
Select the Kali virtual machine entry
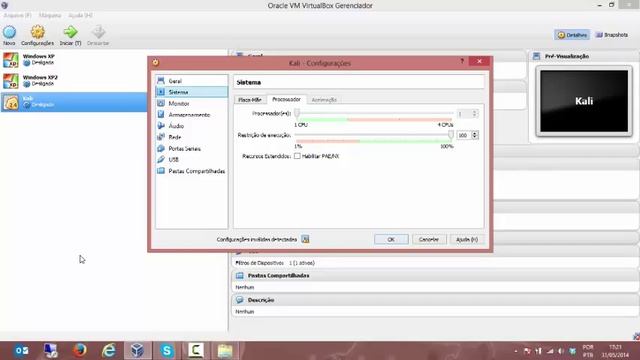point(73,102)
